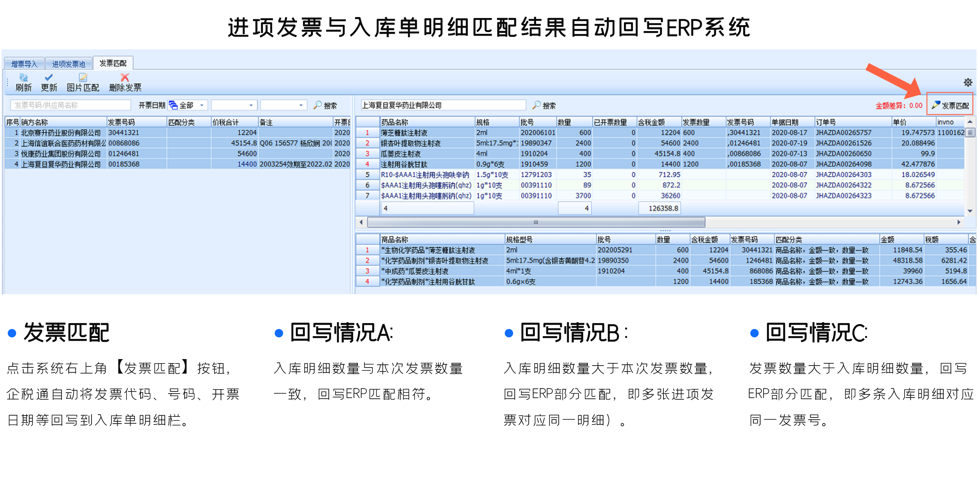Click the 价税合计 column header
This screenshot has height=500, width=980.
234,122
